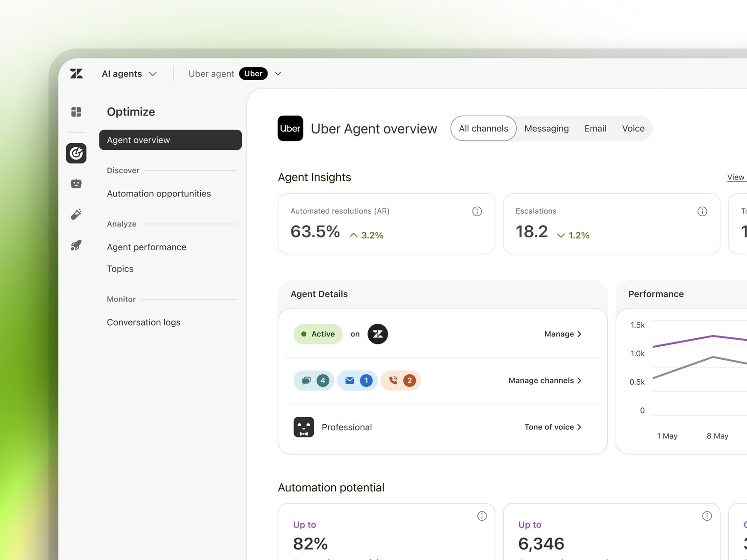Open the dashboard grid icon in sidebar
Viewport: 747px width, 560px height.
[x=76, y=112]
